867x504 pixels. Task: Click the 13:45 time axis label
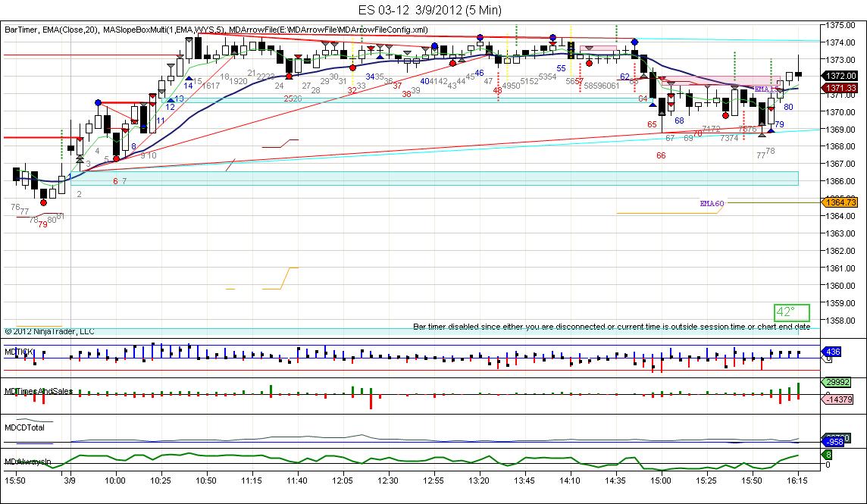coord(524,481)
